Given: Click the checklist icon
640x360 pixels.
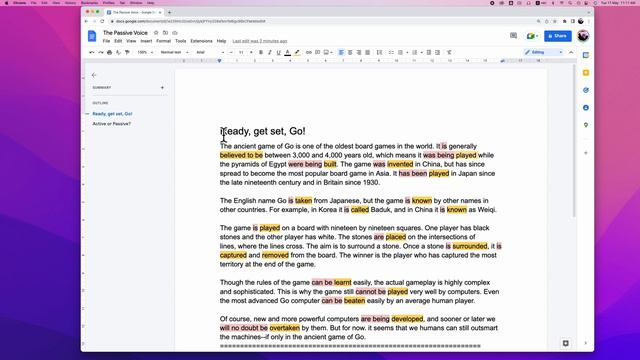Looking at the screenshot, I should pyautogui.click(x=391, y=53).
